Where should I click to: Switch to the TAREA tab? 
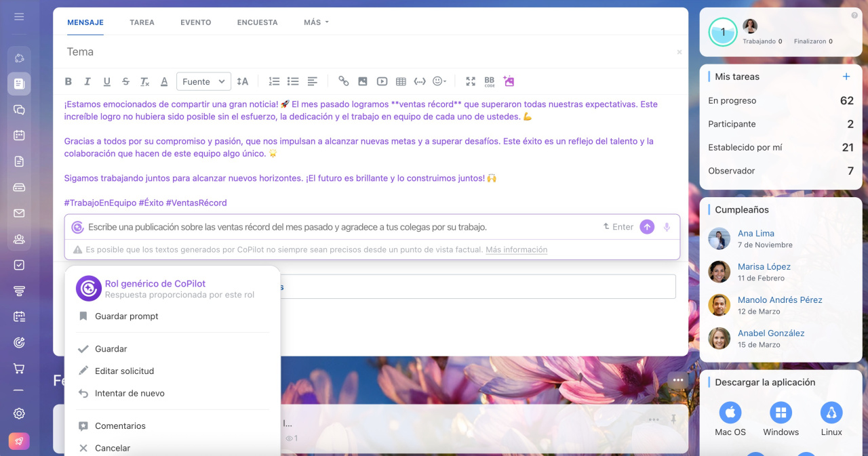[142, 22]
